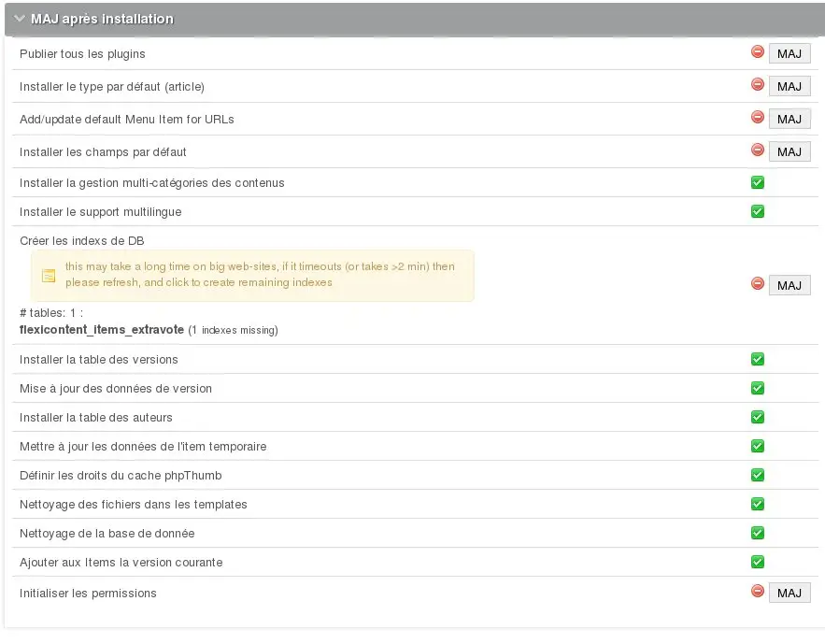Click green check for Nettoyage des fichiers dans les templates
Viewport: 825px width, 644px height.
(x=757, y=504)
